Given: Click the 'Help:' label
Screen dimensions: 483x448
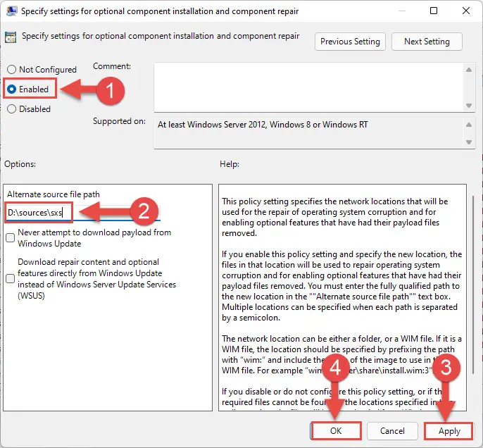Looking at the screenshot, I should click(230, 164).
